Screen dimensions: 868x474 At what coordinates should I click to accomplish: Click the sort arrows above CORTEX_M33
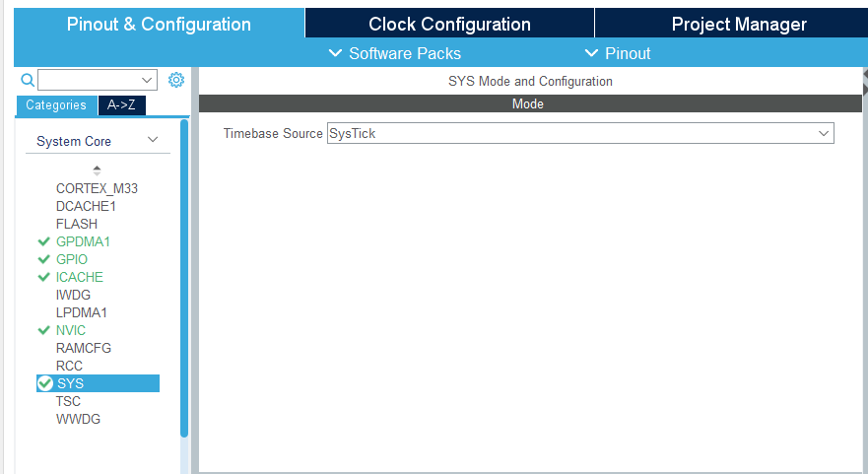click(x=97, y=170)
